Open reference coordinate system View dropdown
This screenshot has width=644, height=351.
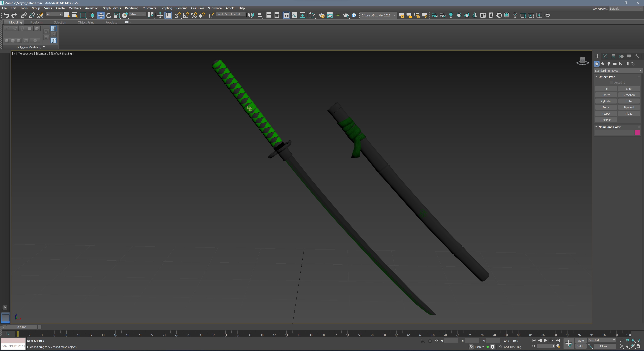point(138,14)
